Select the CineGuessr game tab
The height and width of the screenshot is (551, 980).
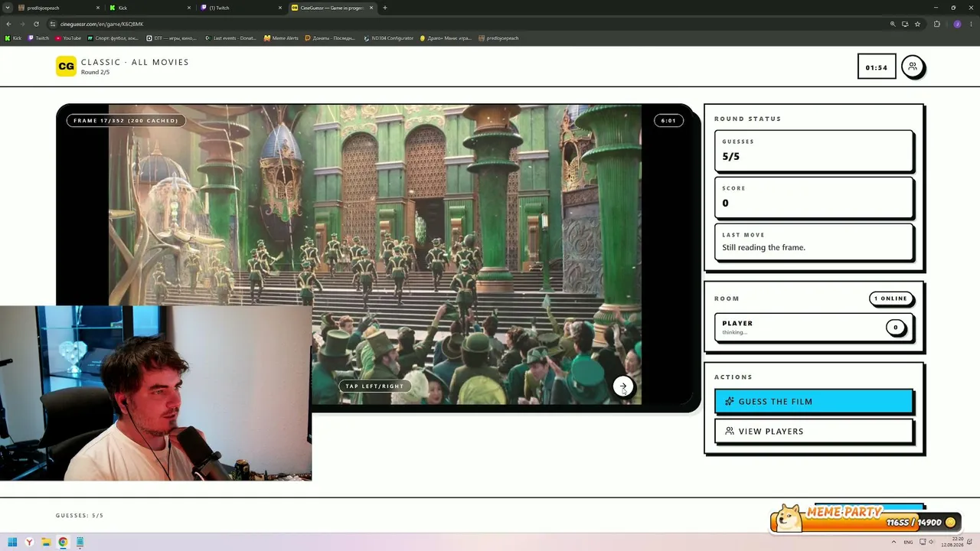332,8
